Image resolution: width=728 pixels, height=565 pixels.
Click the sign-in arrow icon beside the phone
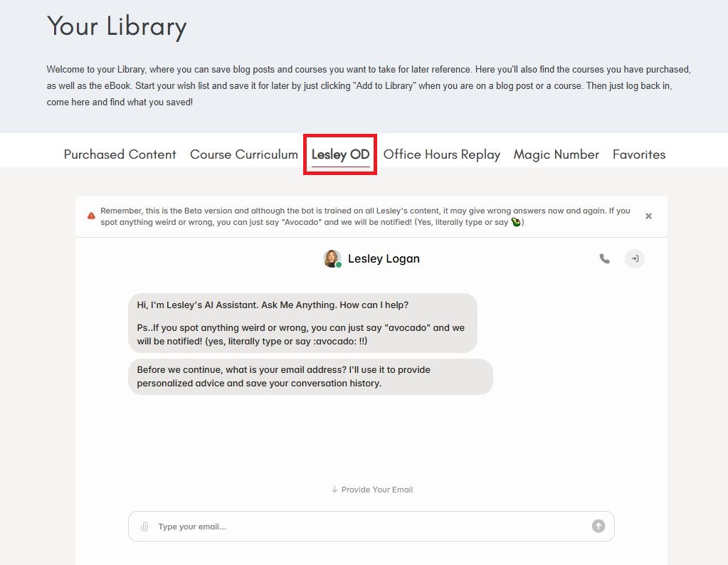635,259
